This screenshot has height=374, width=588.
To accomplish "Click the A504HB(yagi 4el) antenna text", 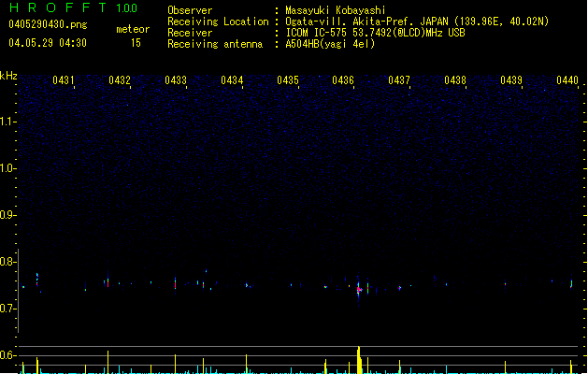I will [x=330, y=44].
